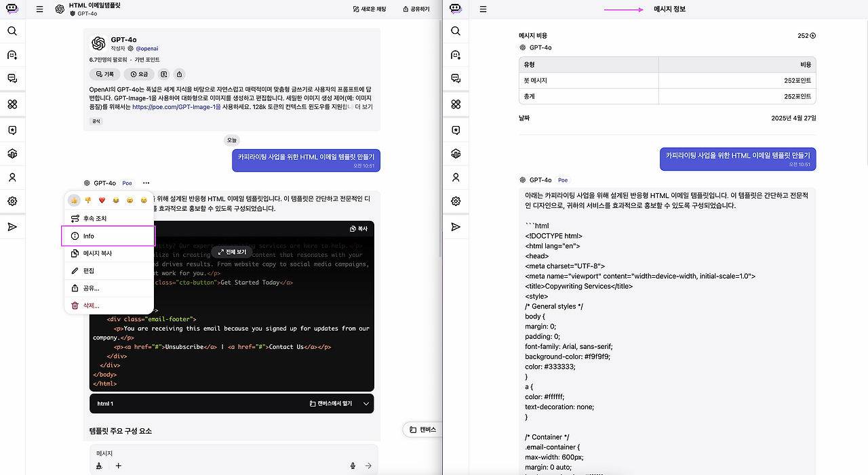Click Poe badge in right window message
The image size is (868, 475).
coord(563,180)
